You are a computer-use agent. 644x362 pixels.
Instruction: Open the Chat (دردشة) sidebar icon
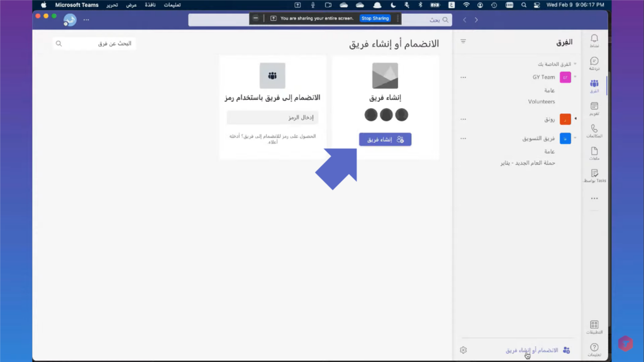[594, 63]
